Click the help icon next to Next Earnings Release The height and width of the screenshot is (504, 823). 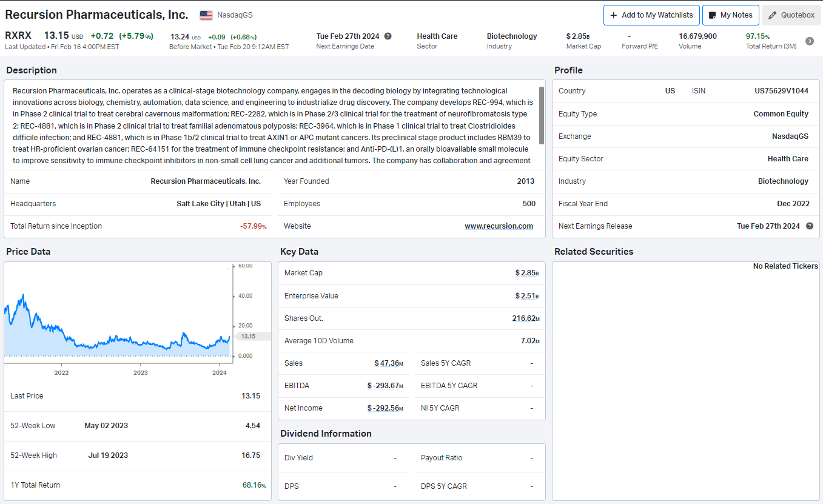point(810,226)
